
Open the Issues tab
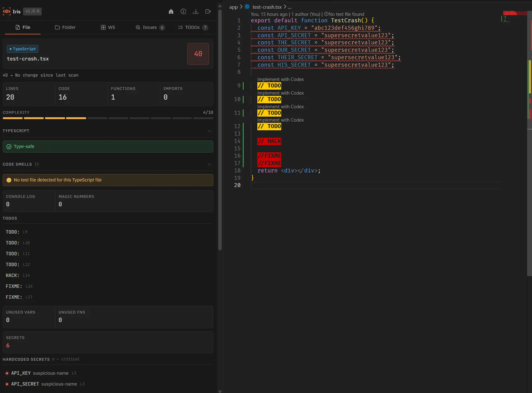pyautogui.click(x=150, y=27)
